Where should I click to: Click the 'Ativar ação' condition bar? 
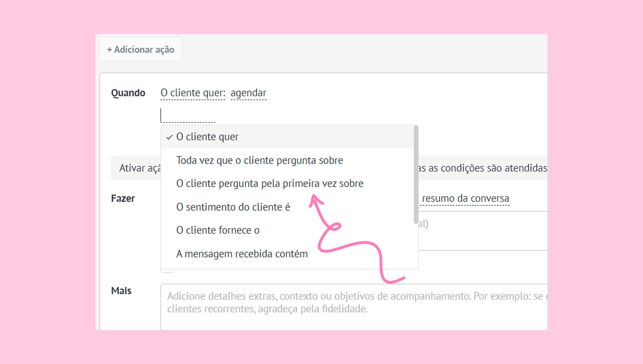[x=136, y=168]
